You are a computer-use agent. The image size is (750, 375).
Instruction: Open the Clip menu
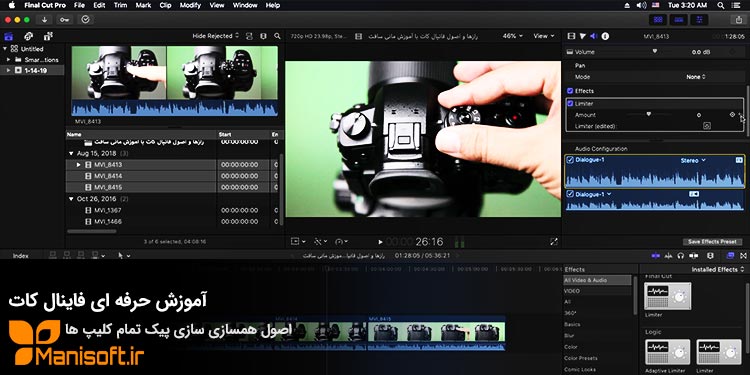pos(165,5)
